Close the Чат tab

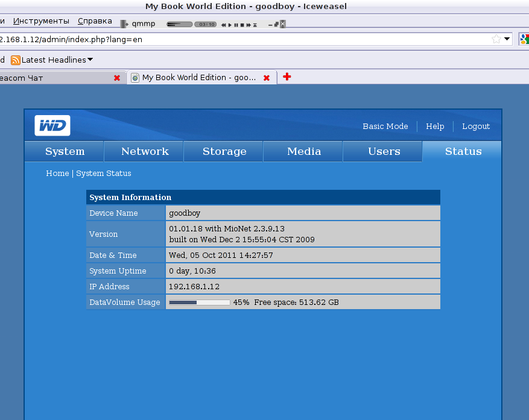pyautogui.click(x=117, y=78)
